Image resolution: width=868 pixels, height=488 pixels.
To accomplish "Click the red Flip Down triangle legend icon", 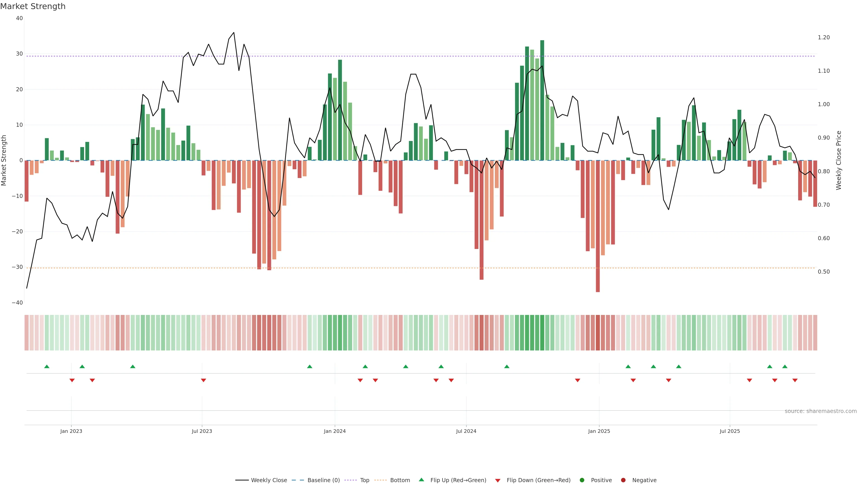I will pyautogui.click(x=498, y=481).
